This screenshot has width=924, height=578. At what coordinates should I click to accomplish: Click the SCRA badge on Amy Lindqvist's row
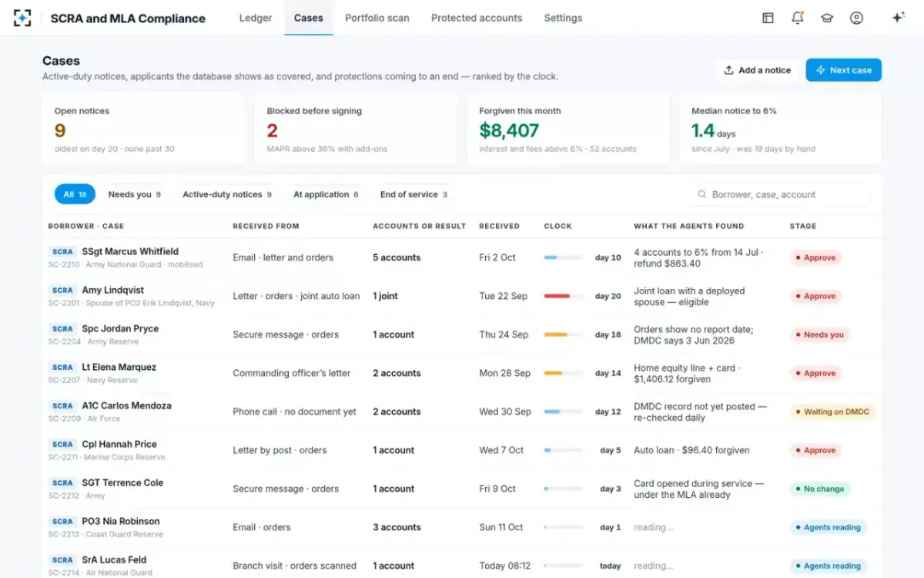pyautogui.click(x=62, y=291)
